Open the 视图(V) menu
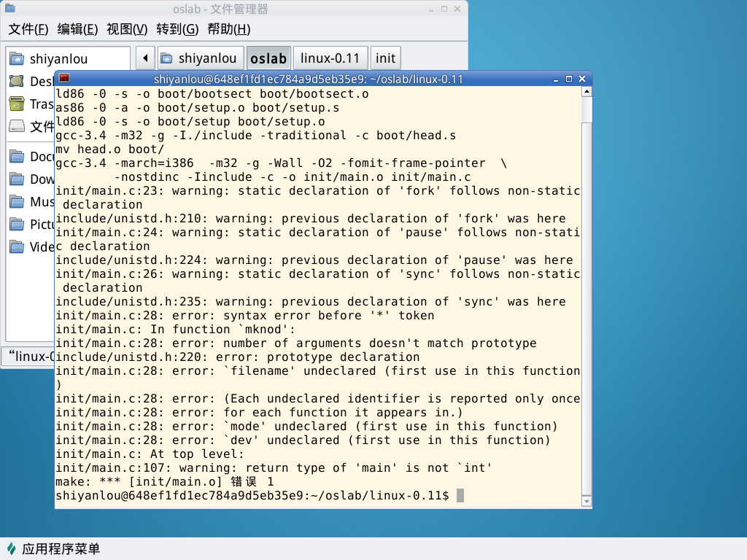Image resolution: width=747 pixels, height=560 pixels. 127,29
